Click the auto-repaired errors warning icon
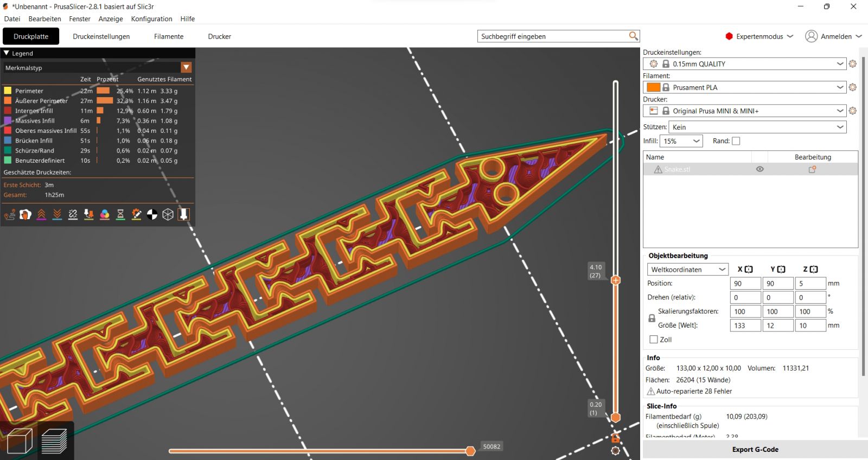This screenshot has height=460, width=868. coord(650,391)
